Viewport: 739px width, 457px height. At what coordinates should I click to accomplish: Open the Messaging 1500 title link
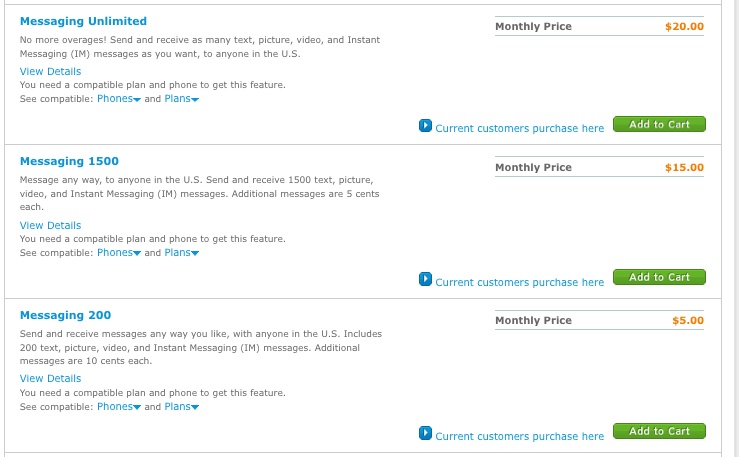[x=69, y=161]
